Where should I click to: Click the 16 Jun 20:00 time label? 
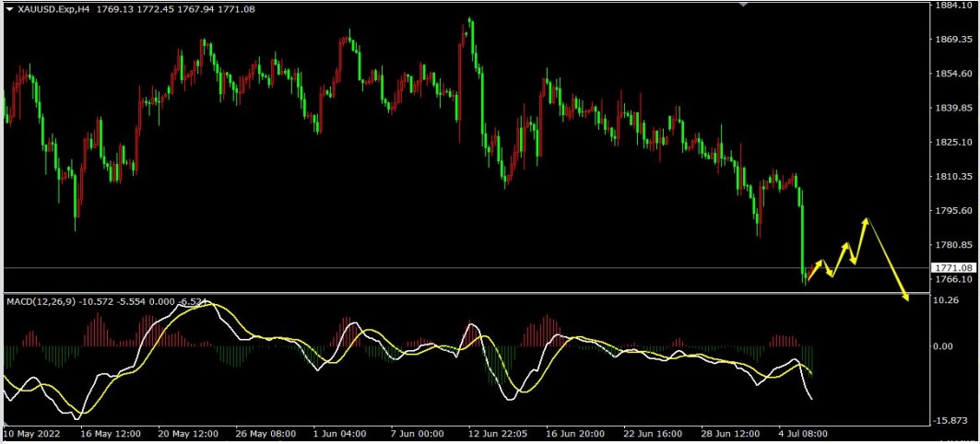click(x=575, y=433)
